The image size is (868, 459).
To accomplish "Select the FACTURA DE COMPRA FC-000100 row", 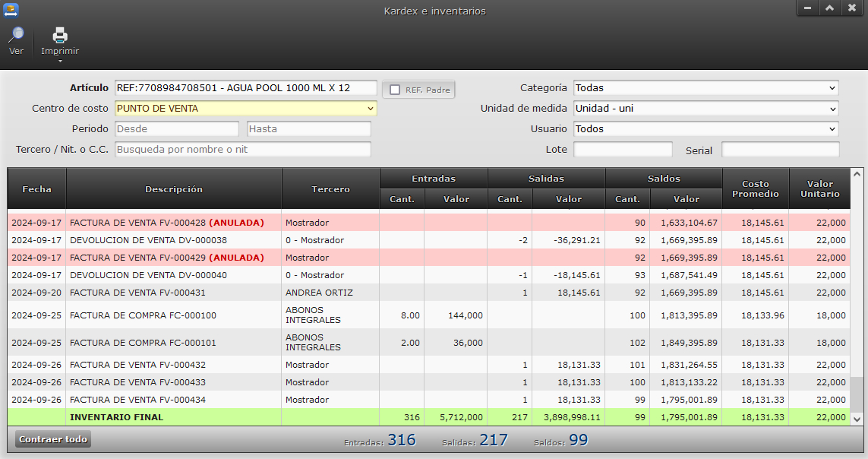I will [143, 315].
